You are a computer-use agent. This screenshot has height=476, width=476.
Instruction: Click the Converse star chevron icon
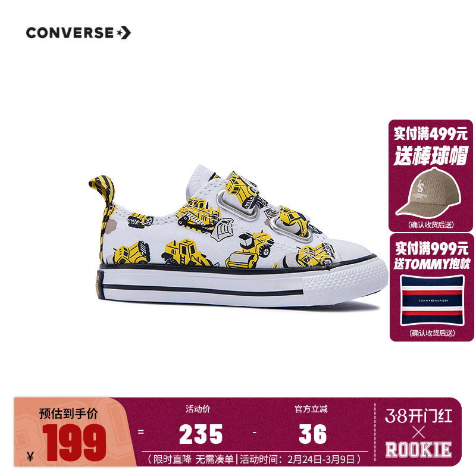coord(124,33)
